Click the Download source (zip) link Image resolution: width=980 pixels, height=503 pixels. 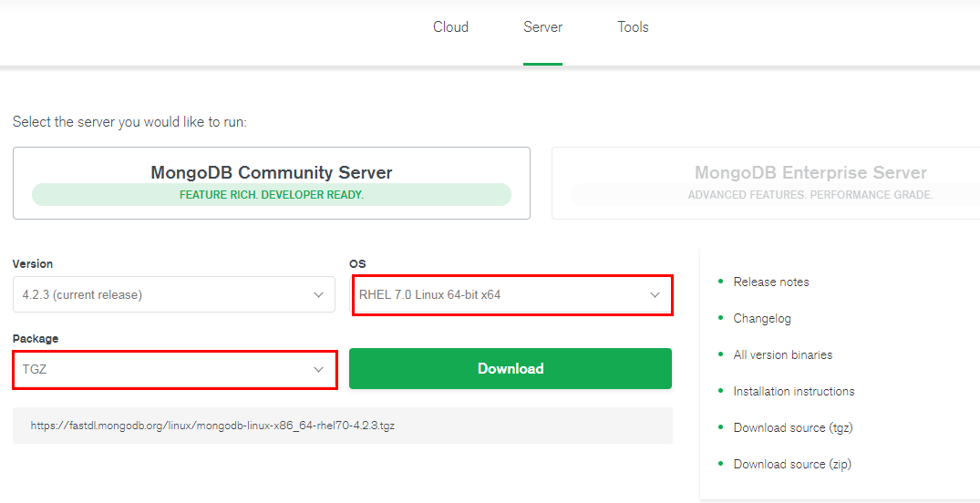tap(792, 464)
